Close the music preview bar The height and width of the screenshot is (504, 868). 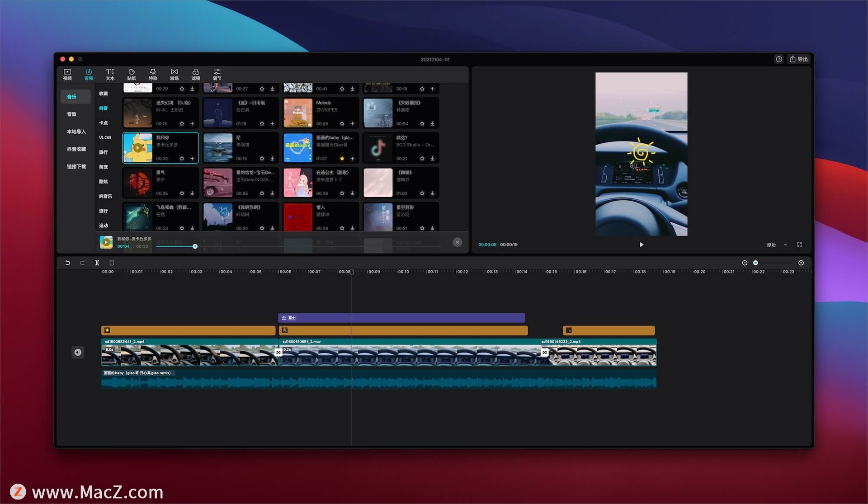(457, 242)
